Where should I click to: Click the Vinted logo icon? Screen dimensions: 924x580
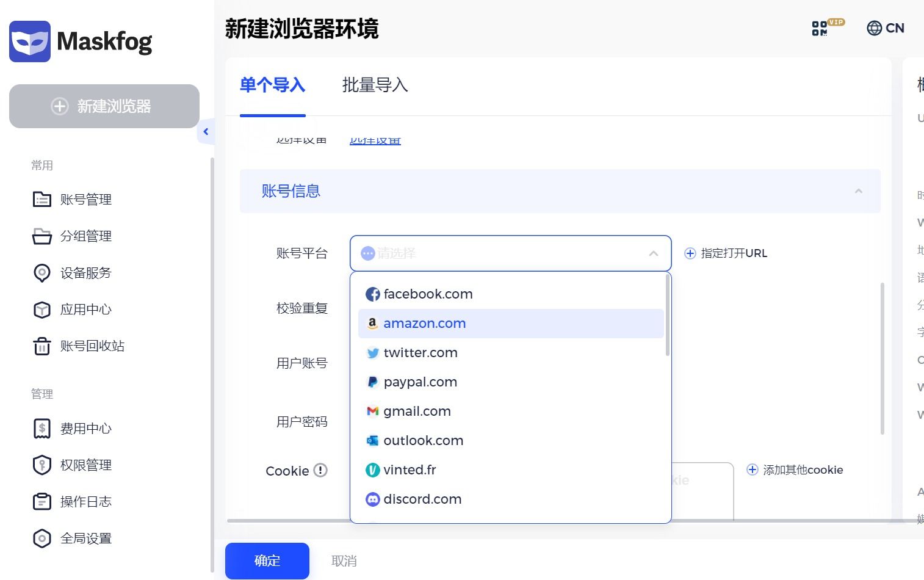coord(372,470)
